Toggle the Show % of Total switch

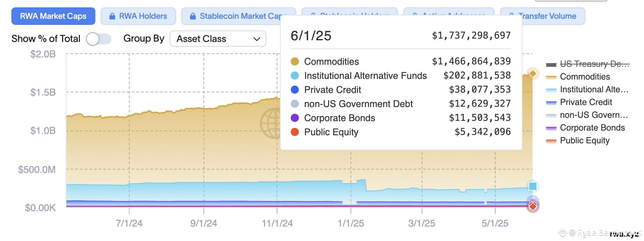[x=98, y=39]
